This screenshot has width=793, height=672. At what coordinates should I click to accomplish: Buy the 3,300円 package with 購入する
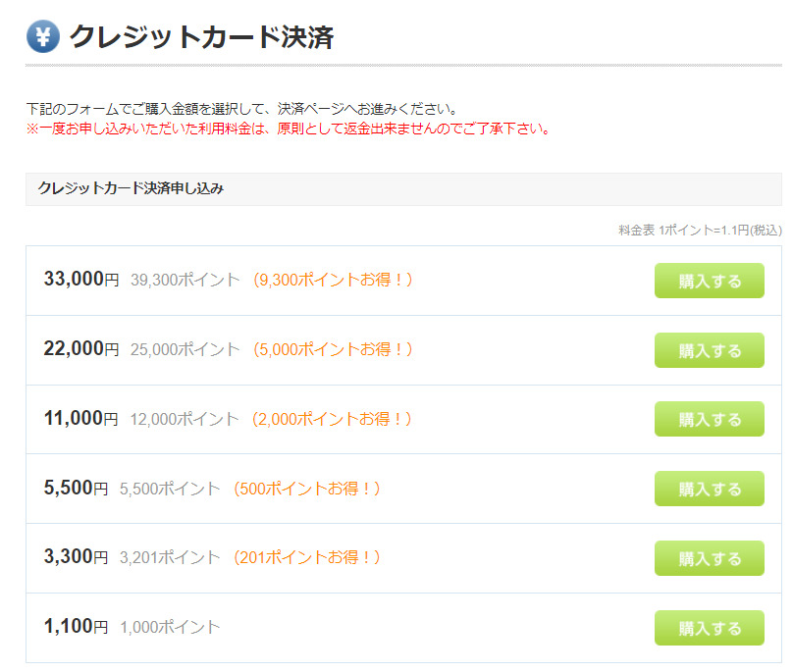click(709, 558)
